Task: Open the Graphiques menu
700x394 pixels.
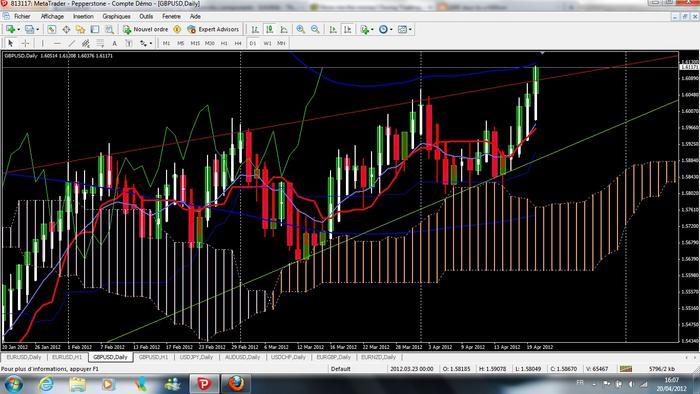Action: tap(116, 17)
